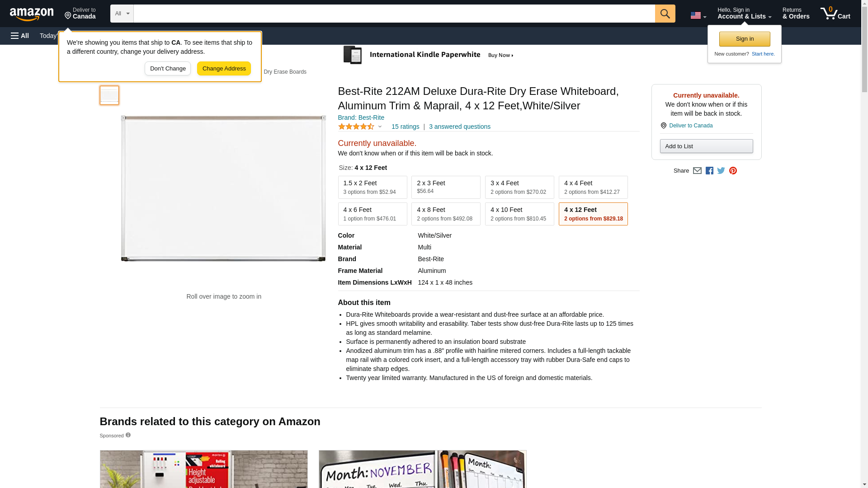
Task: Focus the Amazon search input field
Action: (x=393, y=14)
